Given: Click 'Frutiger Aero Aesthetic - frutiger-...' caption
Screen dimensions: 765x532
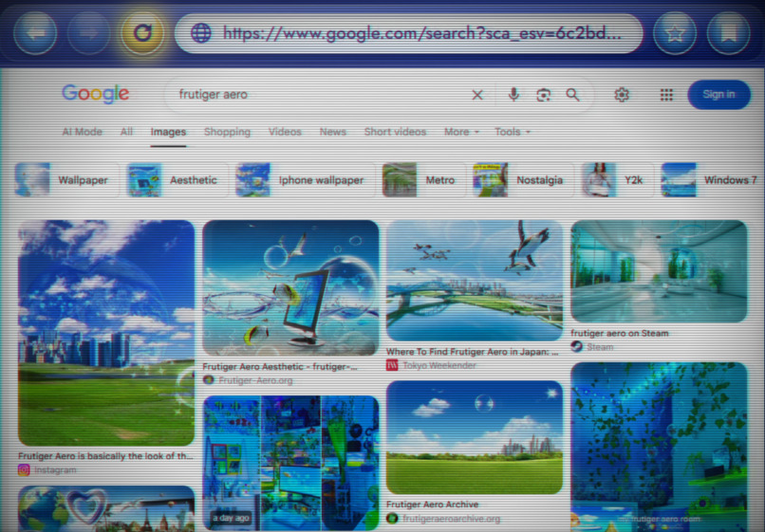Looking at the screenshot, I should 280,367.
